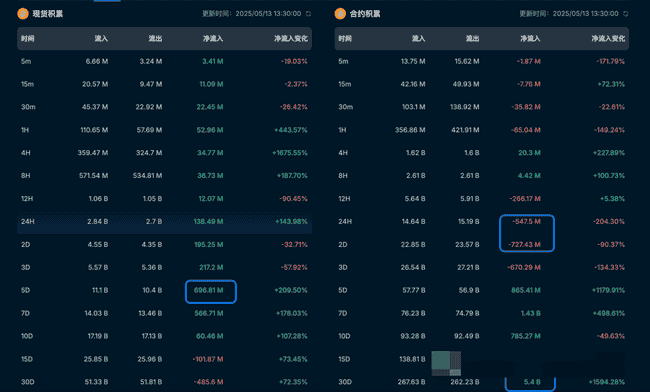The height and width of the screenshot is (392, 650).
Task: Click net inflow 566.71 M in 7D row
Action: click(209, 313)
